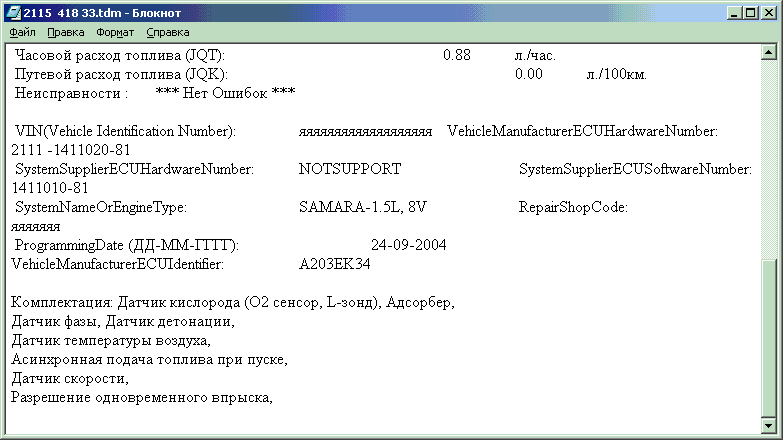Open the Правка menu
This screenshot has height=440, width=783.
tap(65, 32)
